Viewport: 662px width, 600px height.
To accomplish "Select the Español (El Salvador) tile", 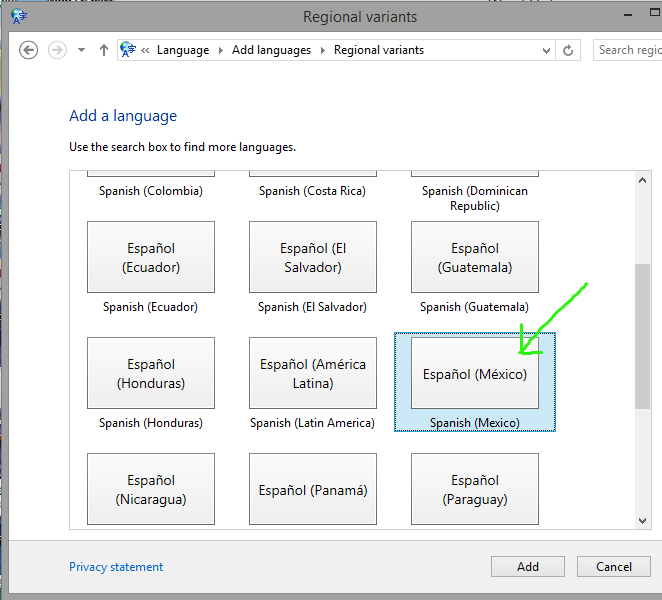I will coord(313,257).
